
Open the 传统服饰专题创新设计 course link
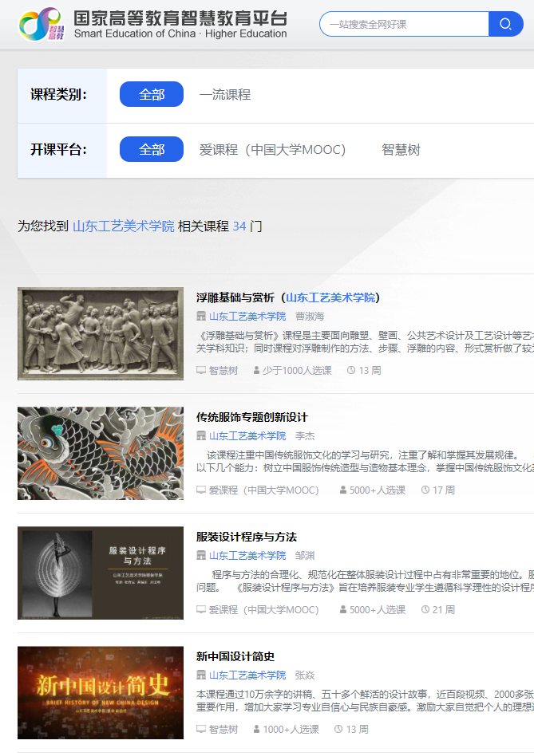coord(251,417)
